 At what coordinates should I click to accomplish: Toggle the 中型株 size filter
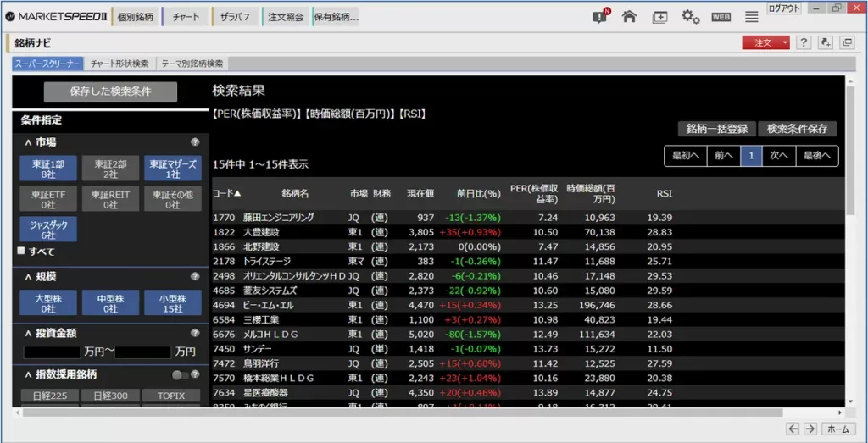tap(110, 302)
